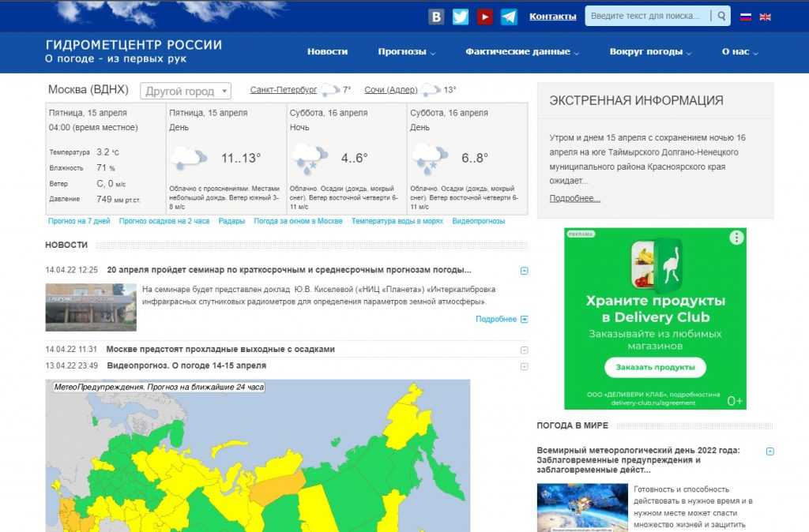Open the Telegram channel icon

[510, 17]
